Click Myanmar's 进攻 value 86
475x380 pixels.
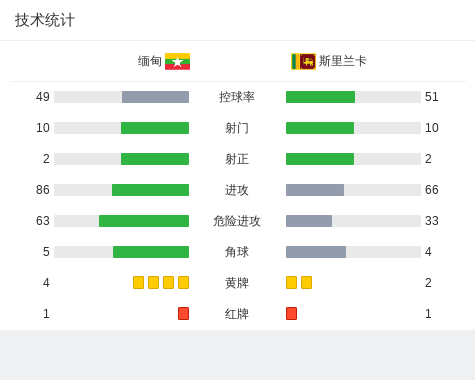click(43, 190)
